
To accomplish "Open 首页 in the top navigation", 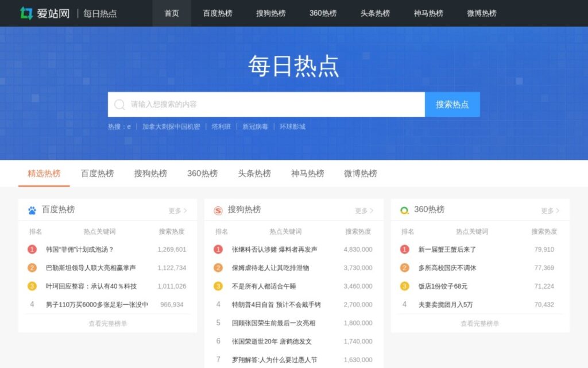I will click(172, 13).
